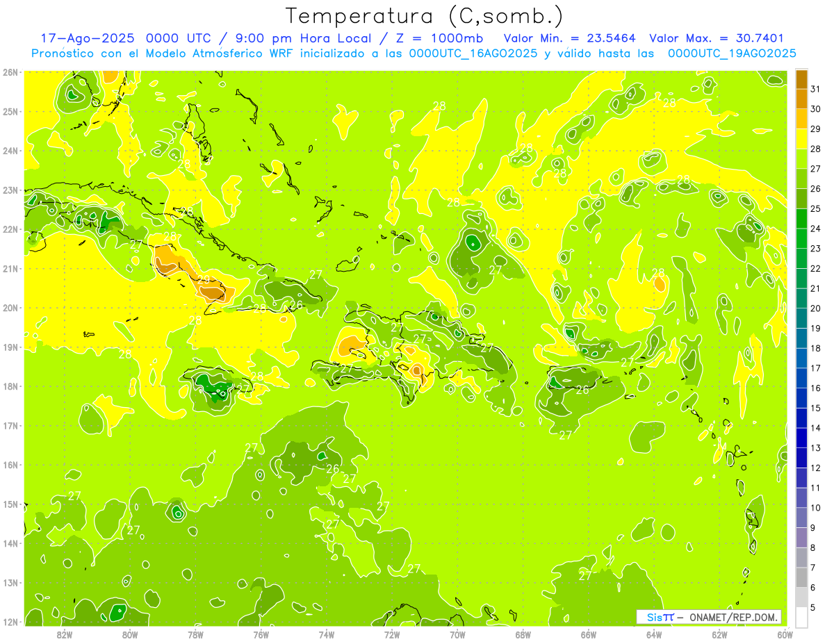Click the 16N latitude label

(10, 465)
